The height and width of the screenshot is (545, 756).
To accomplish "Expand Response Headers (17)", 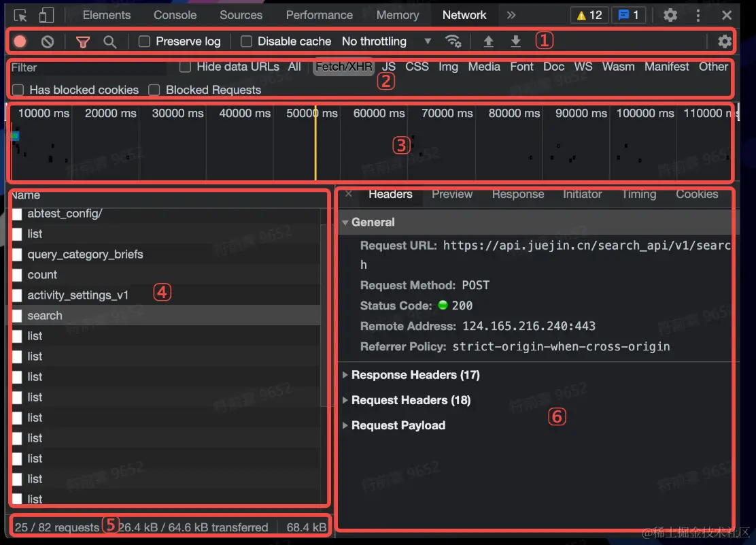I will 345,375.
